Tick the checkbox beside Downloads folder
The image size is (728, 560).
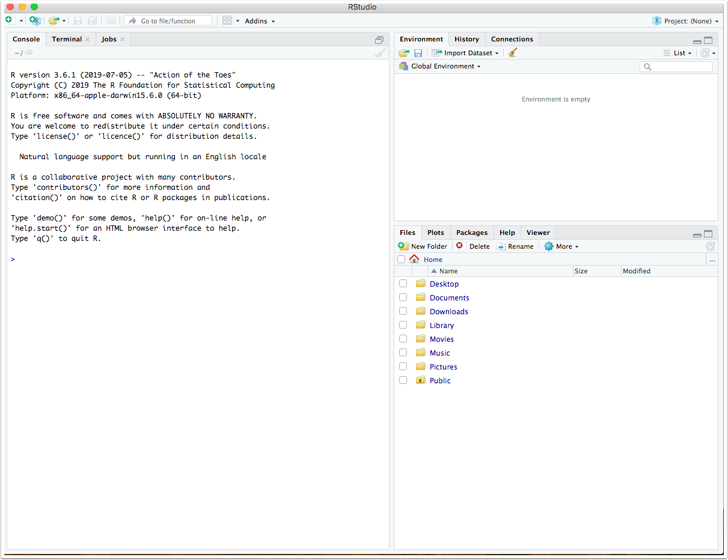[403, 311]
